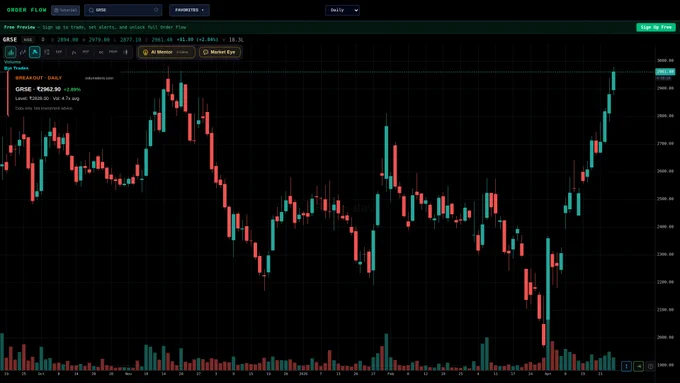Click the candlestick icon at toolbar end
680x383 pixels.
click(x=126, y=52)
